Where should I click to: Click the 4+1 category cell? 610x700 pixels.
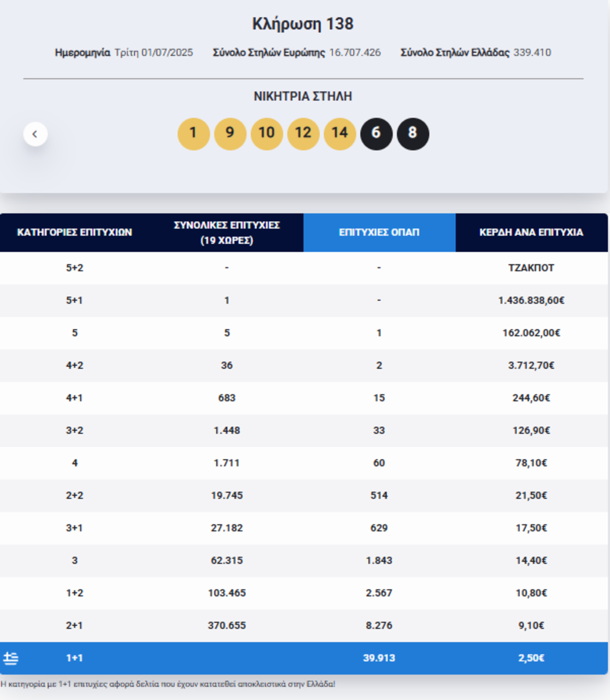[x=75, y=398]
